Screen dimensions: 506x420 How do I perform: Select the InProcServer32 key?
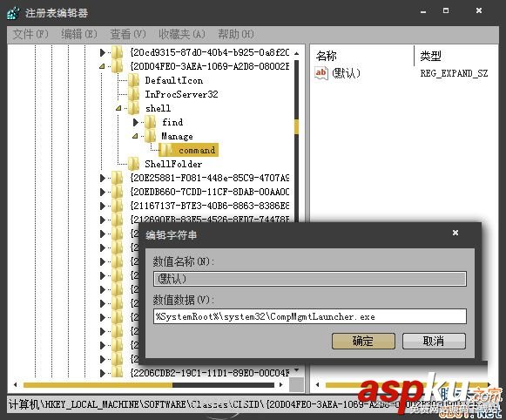(x=181, y=94)
